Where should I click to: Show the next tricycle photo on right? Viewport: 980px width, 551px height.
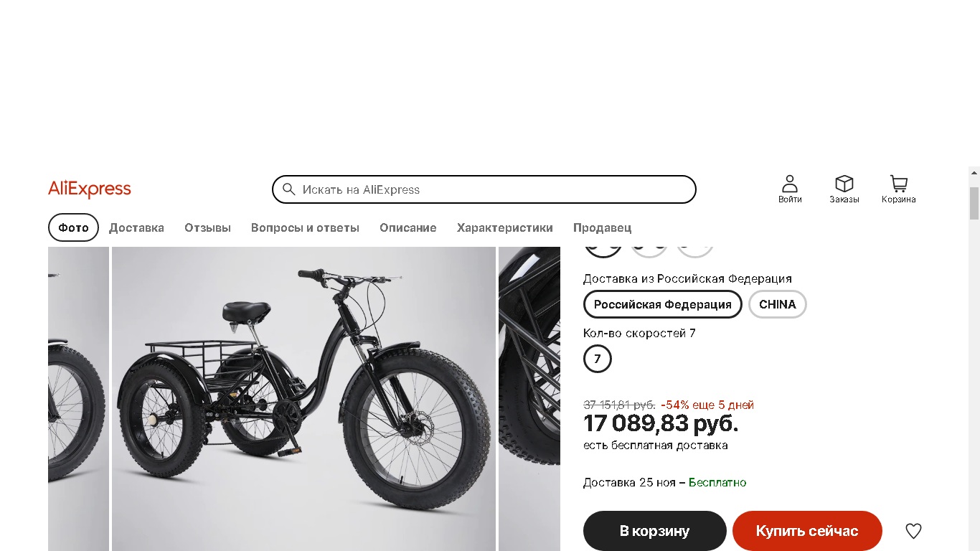coord(529,399)
